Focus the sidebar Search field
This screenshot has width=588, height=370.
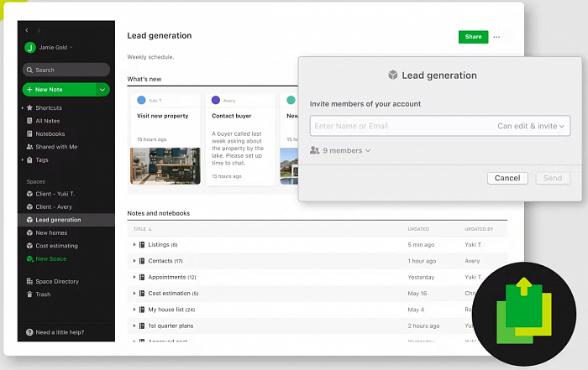coord(66,70)
